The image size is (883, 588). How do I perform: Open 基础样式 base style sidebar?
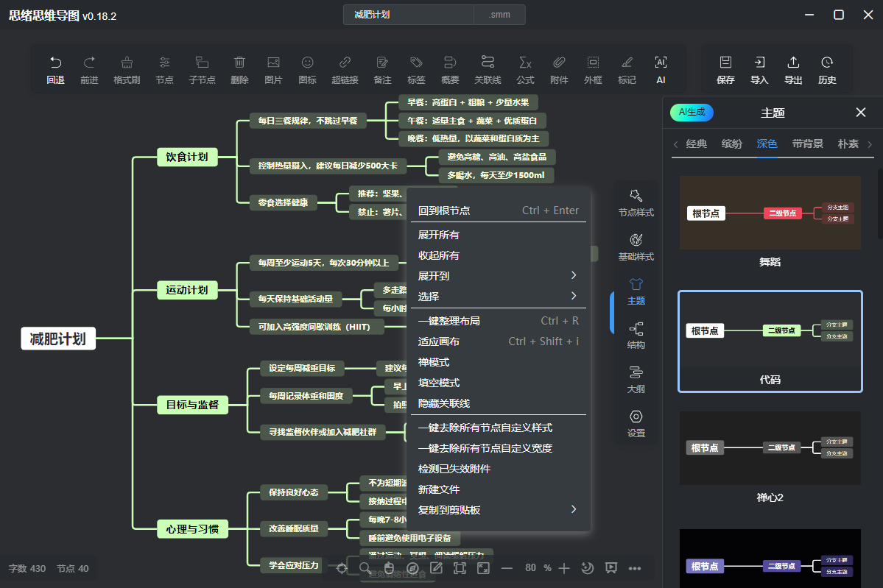pyautogui.click(x=636, y=247)
